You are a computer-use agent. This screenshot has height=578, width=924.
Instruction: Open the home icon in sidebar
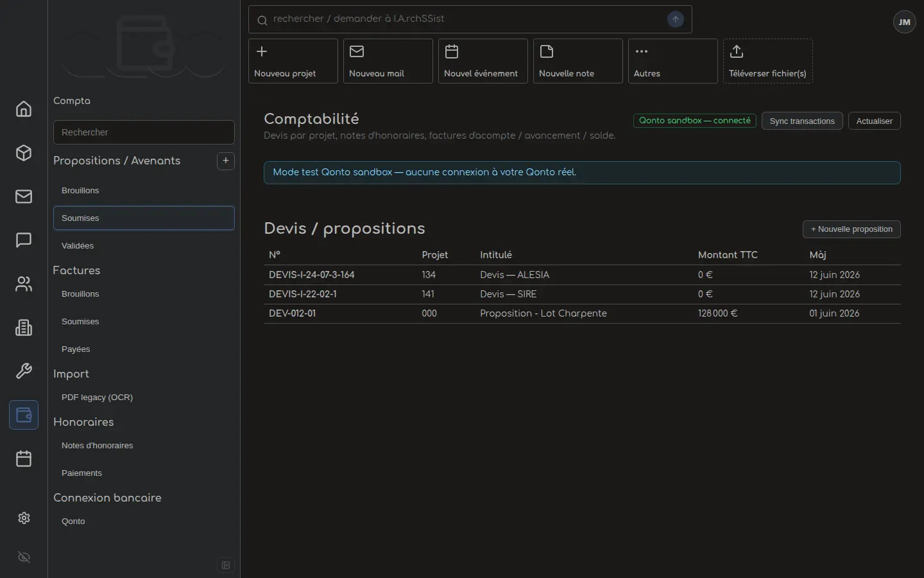tap(24, 109)
